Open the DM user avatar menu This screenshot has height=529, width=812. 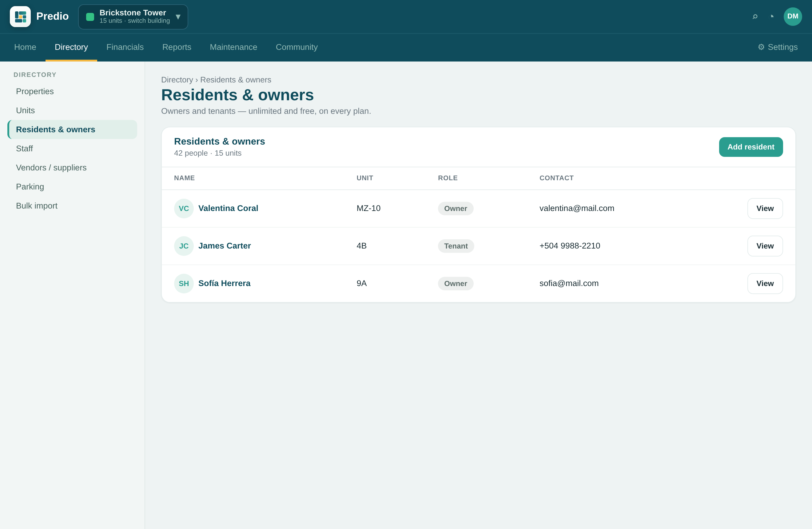point(793,16)
